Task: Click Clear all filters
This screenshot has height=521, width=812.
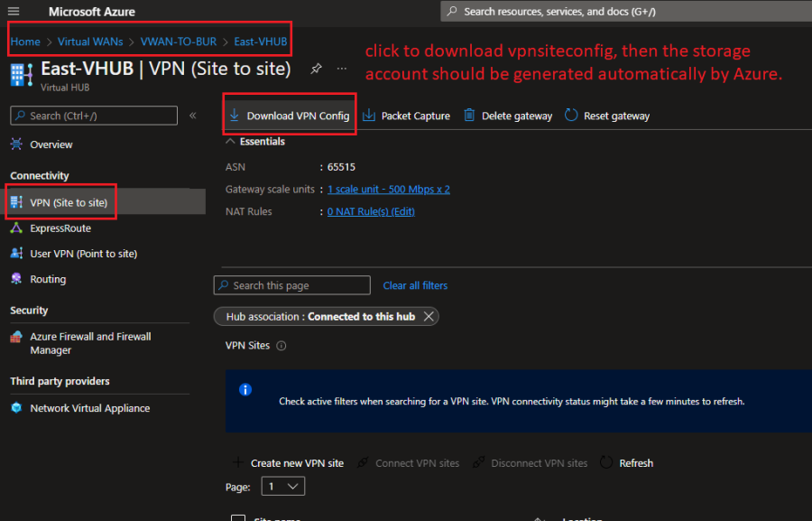Action: coord(415,285)
